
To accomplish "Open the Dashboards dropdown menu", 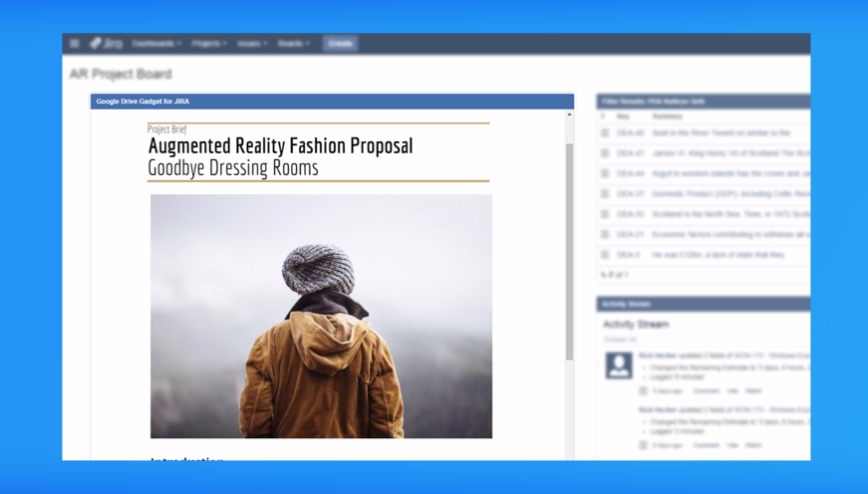I will 156,43.
